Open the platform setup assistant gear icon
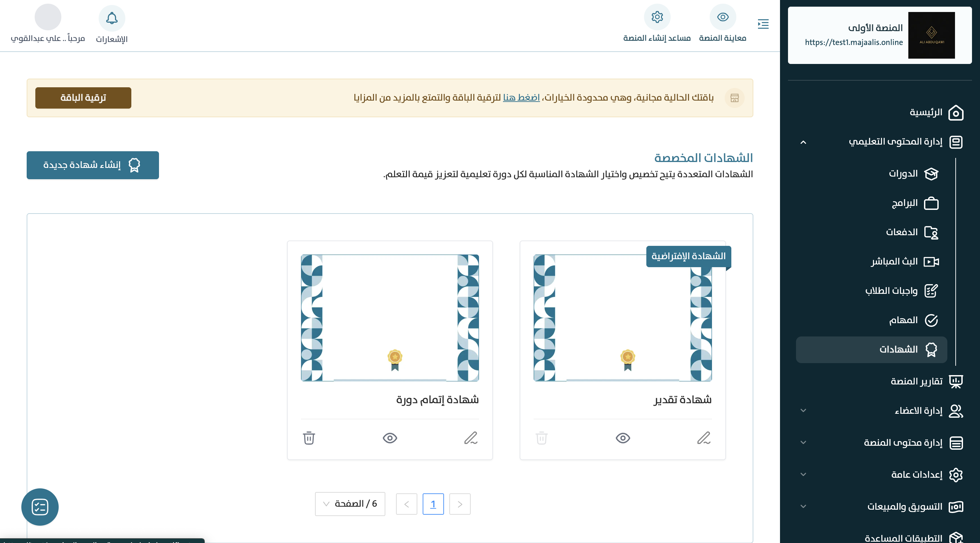Image resolution: width=980 pixels, height=543 pixels. (657, 17)
